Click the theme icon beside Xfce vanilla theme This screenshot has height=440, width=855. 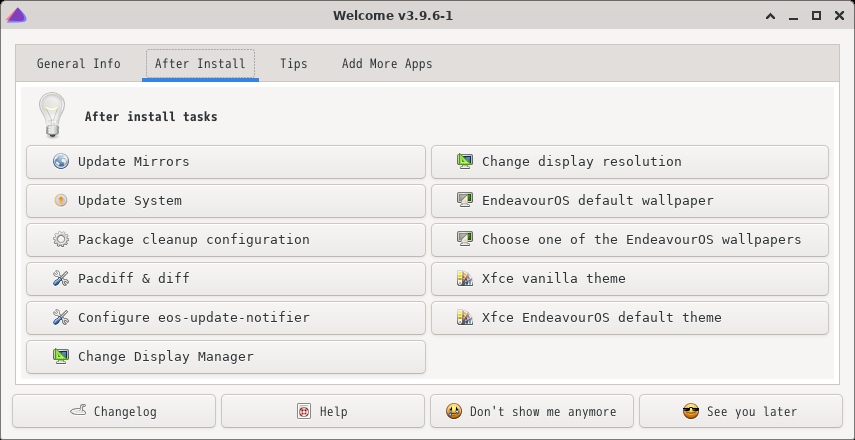[x=465, y=279]
